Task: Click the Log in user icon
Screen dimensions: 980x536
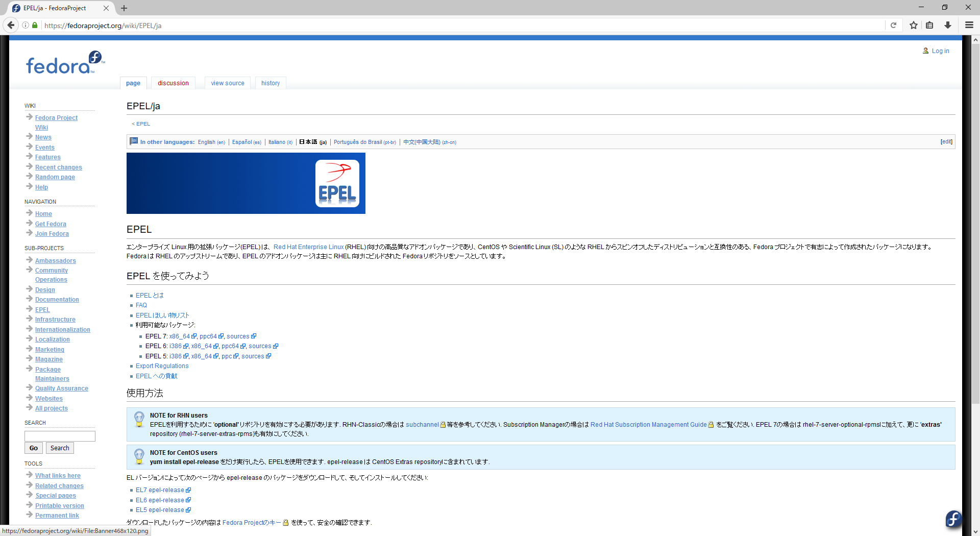Action: [925, 51]
